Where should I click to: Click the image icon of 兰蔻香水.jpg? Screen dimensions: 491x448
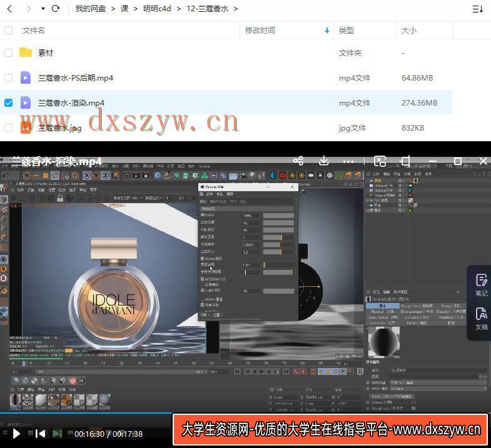tap(26, 127)
